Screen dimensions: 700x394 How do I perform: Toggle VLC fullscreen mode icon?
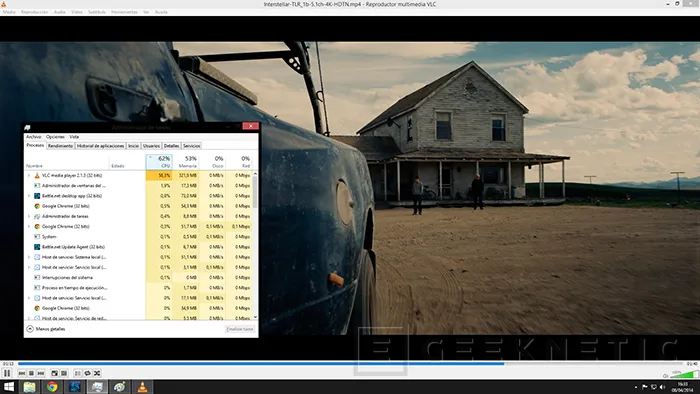54,373
